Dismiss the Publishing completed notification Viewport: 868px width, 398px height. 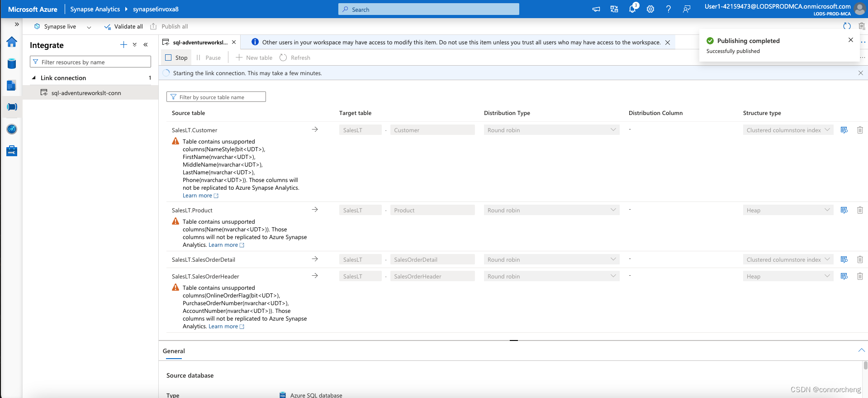[851, 40]
